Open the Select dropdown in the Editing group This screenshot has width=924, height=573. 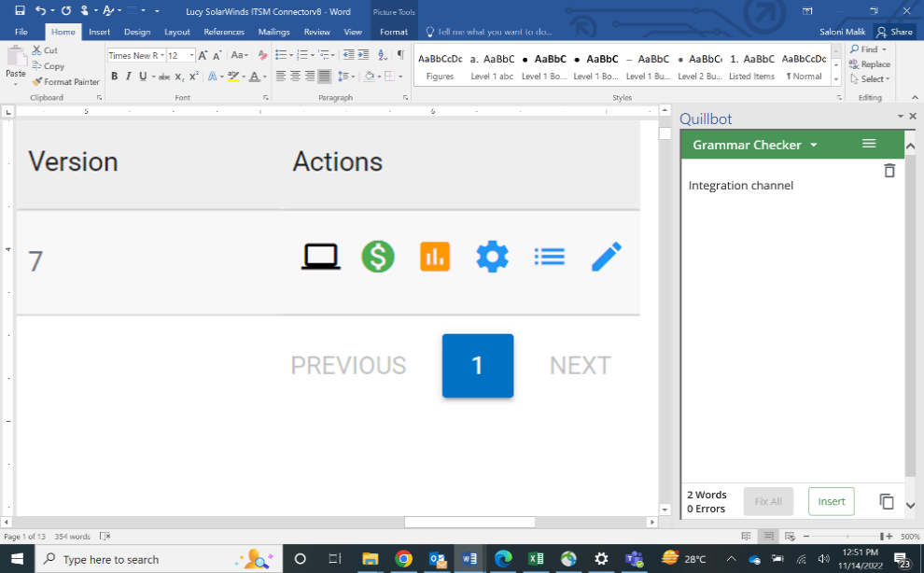click(x=871, y=79)
